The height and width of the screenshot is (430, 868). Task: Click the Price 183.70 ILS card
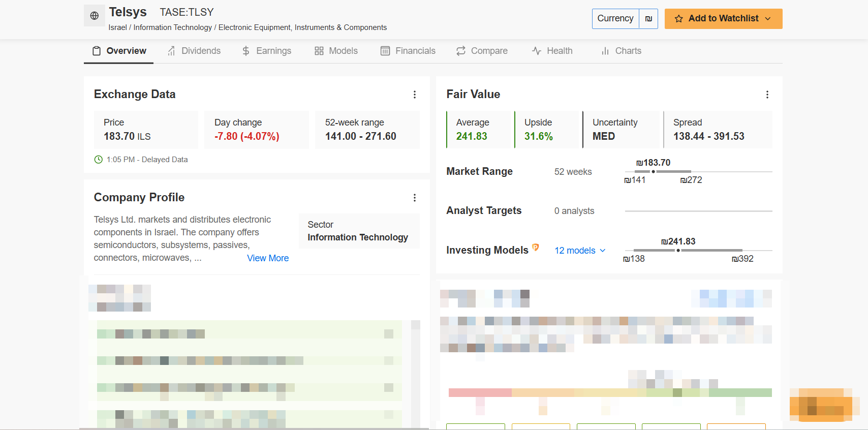tap(146, 130)
